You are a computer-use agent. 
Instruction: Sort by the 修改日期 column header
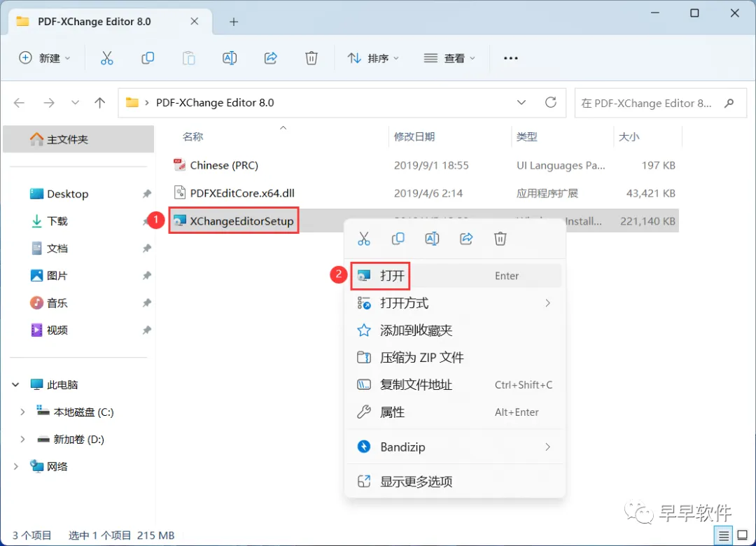coord(414,137)
